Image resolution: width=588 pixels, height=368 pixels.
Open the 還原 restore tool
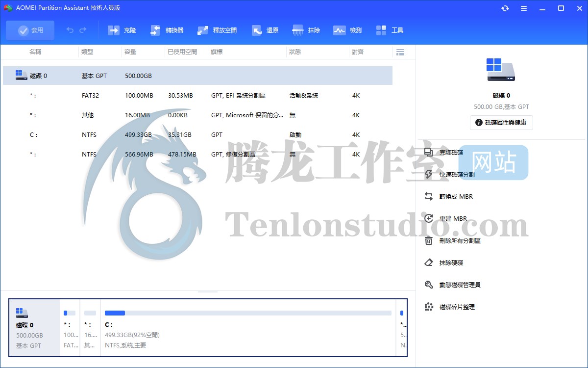tap(265, 30)
